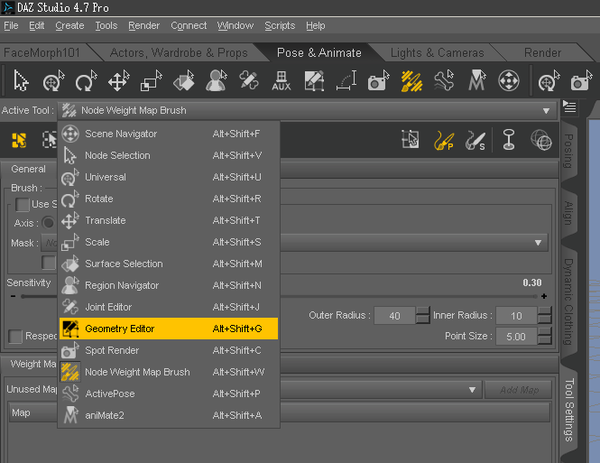The image size is (600, 463).
Task: Switch to Lights & Cameras tab
Action: pos(437,52)
